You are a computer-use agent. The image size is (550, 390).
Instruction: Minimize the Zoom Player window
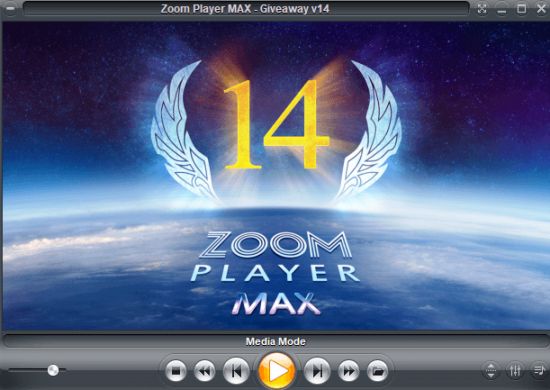[x=502, y=9]
